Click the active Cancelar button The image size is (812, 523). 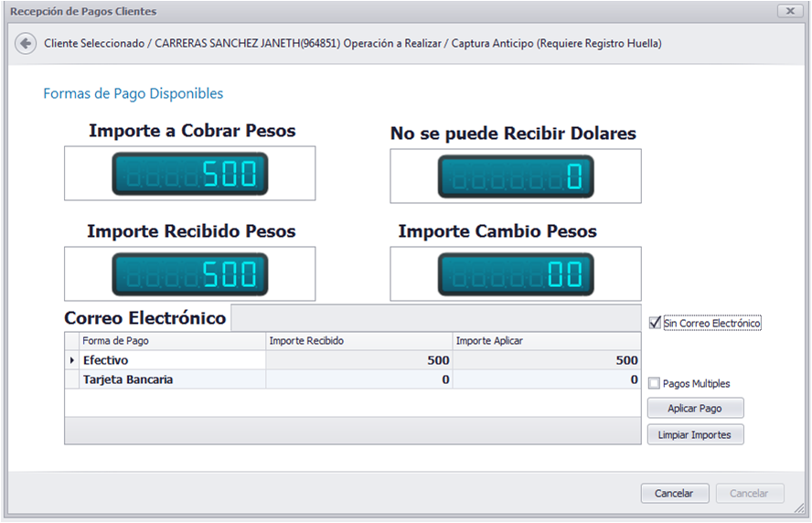coord(674,494)
